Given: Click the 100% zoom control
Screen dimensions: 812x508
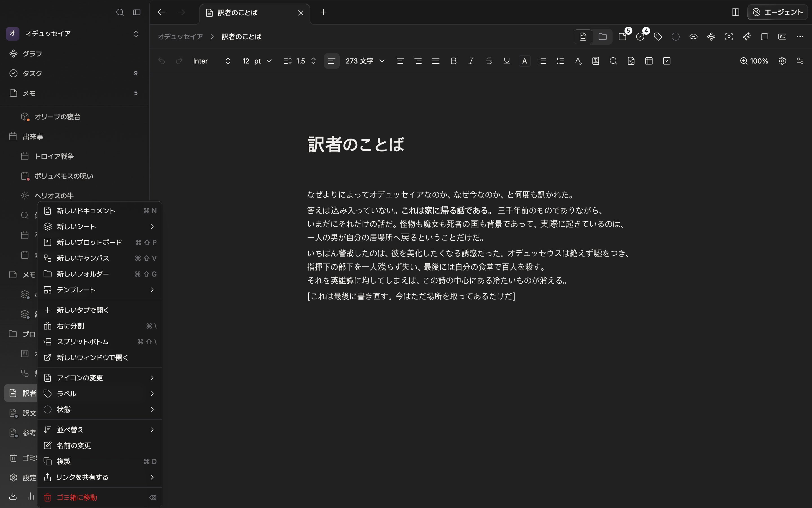Looking at the screenshot, I should 754,61.
